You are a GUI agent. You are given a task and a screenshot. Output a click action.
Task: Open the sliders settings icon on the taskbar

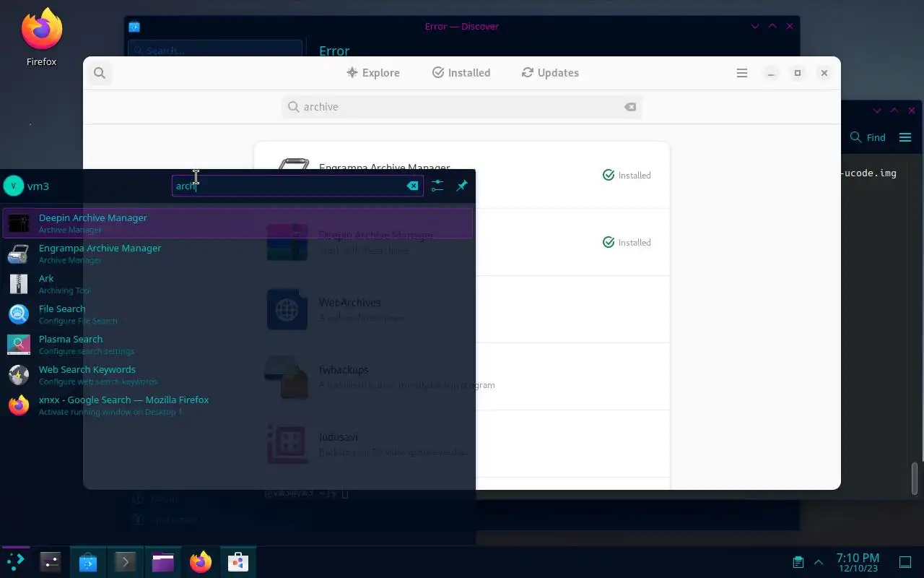tap(51, 561)
